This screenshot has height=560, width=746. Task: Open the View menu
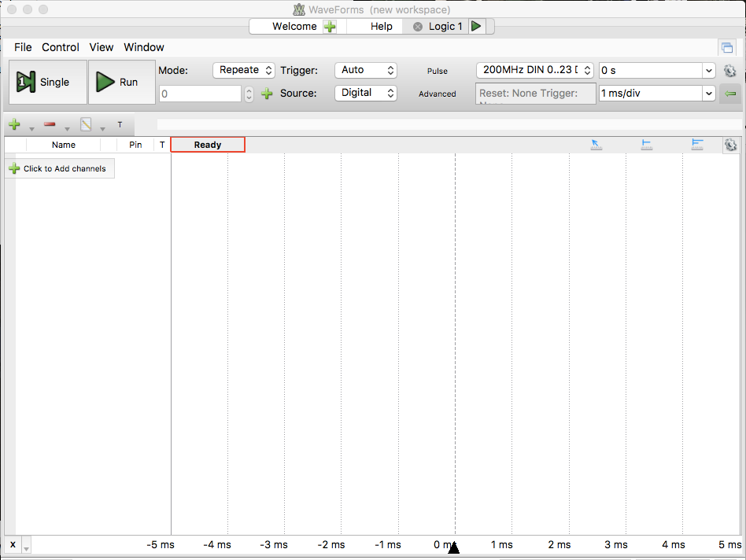102,47
